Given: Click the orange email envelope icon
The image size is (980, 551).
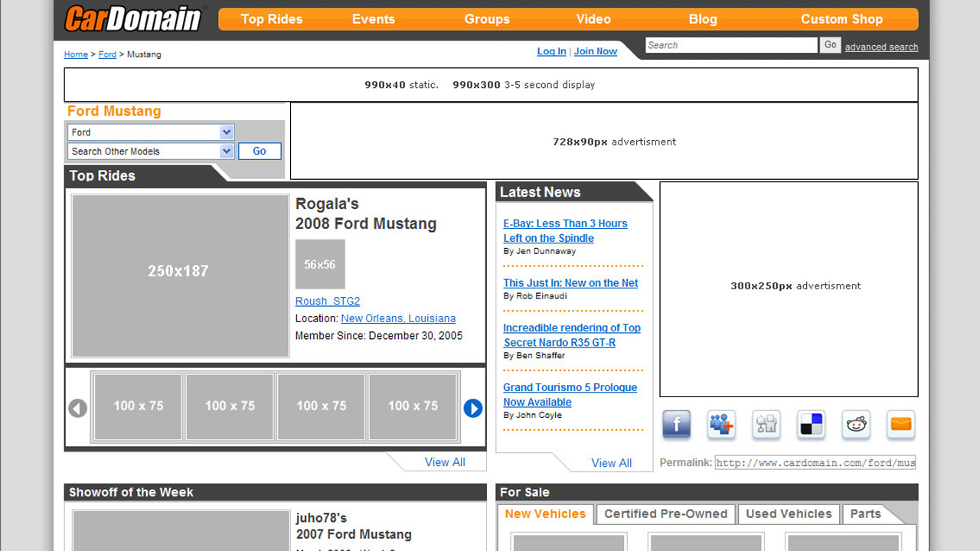Looking at the screenshot, I should coord(901,424).
